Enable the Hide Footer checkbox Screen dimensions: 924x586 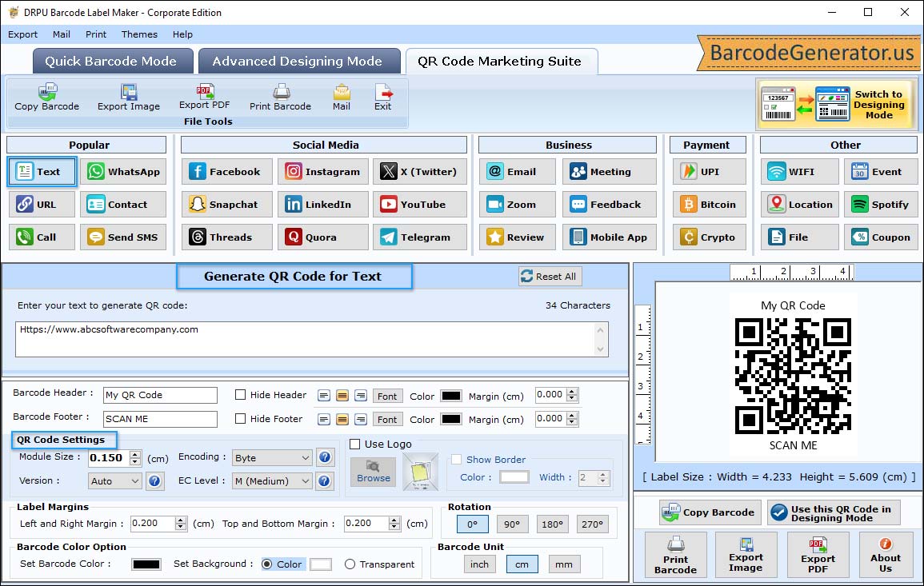(x=241, y=419)
